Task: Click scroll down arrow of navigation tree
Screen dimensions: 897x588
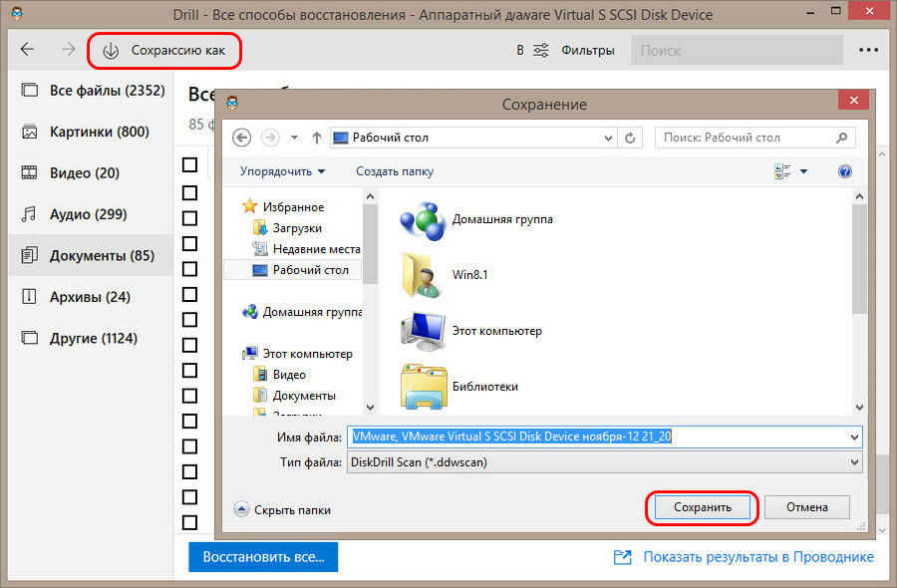Action: tap(370, 408)
